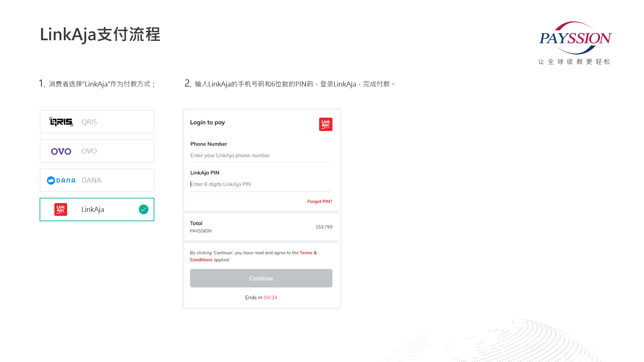Open the Terms & Conditions link
The width and height of the screenshot is (644, 362).
(x=253, y=256)
